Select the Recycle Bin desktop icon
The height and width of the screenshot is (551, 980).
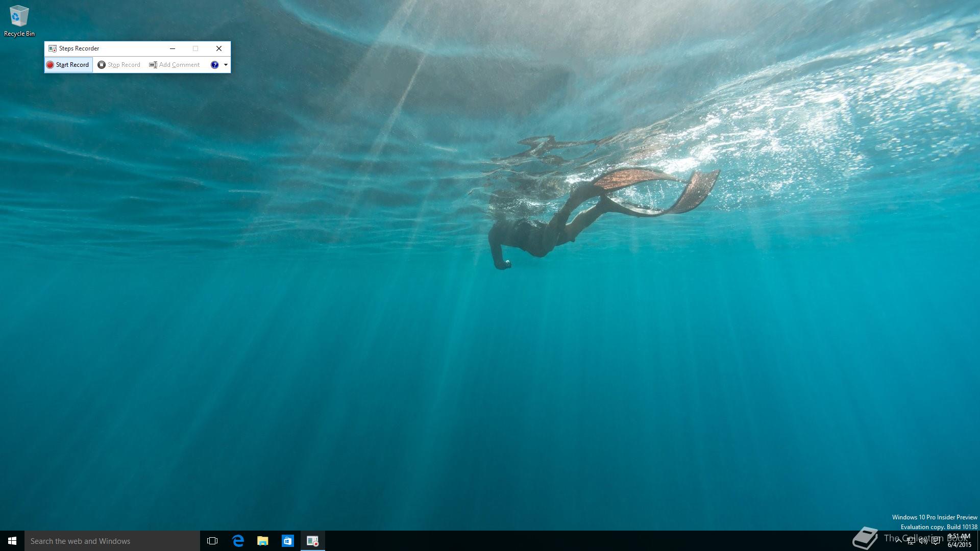point(19,21)
